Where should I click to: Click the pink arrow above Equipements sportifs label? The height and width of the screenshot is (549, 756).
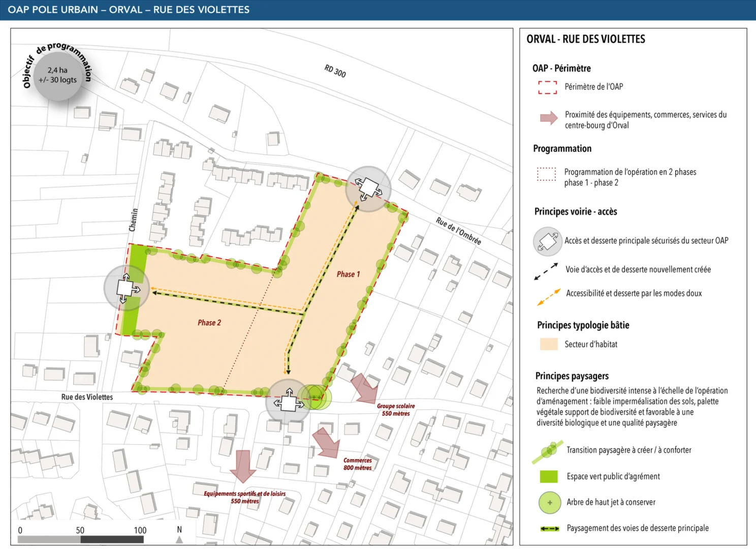(243, 466)
